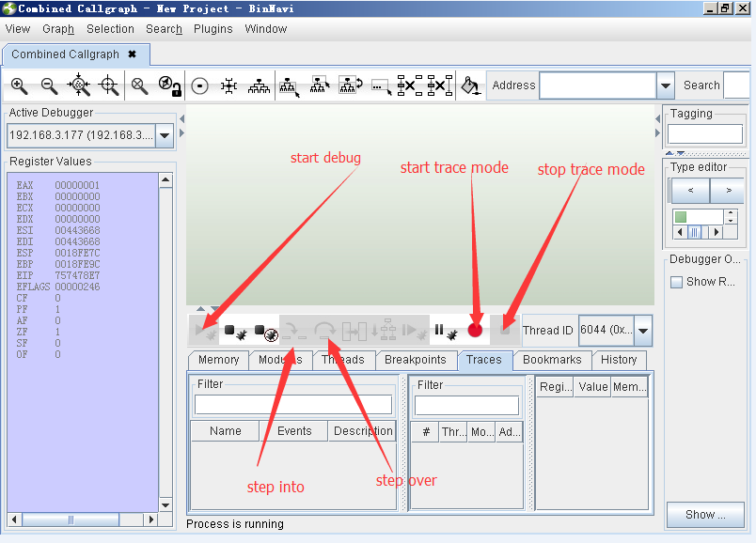Switch to the Memory tab
Screen dimensions: 756x543
[x=218, y=360]
